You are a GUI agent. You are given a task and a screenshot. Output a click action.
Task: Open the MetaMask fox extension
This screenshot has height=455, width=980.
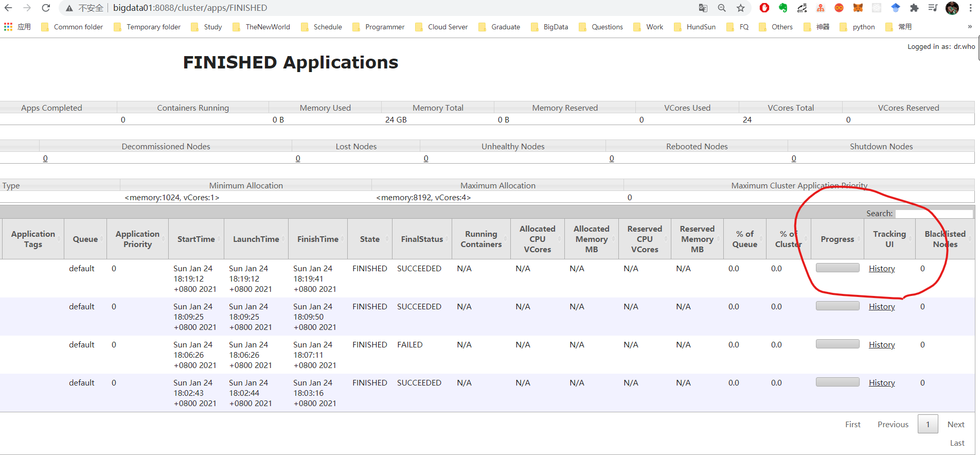pos(858,8)
